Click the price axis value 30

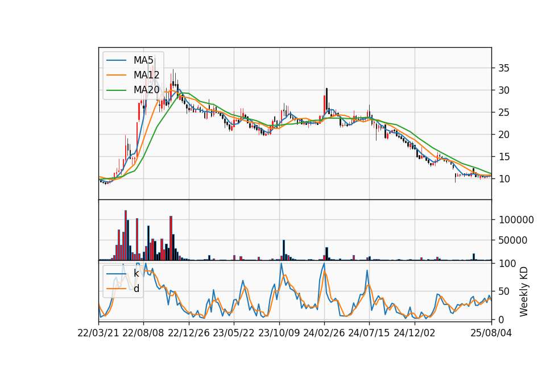[504, 90]
